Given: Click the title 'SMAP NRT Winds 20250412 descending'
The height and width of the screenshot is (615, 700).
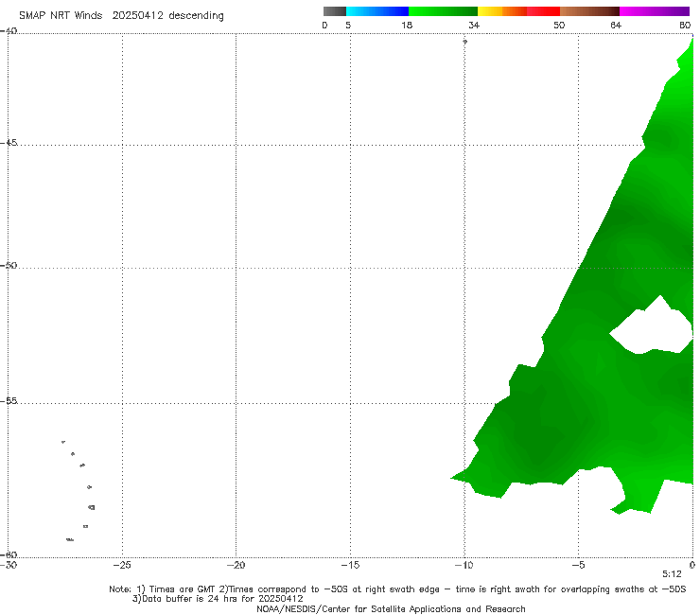Looking at the screenshot, I should [121, 15].
